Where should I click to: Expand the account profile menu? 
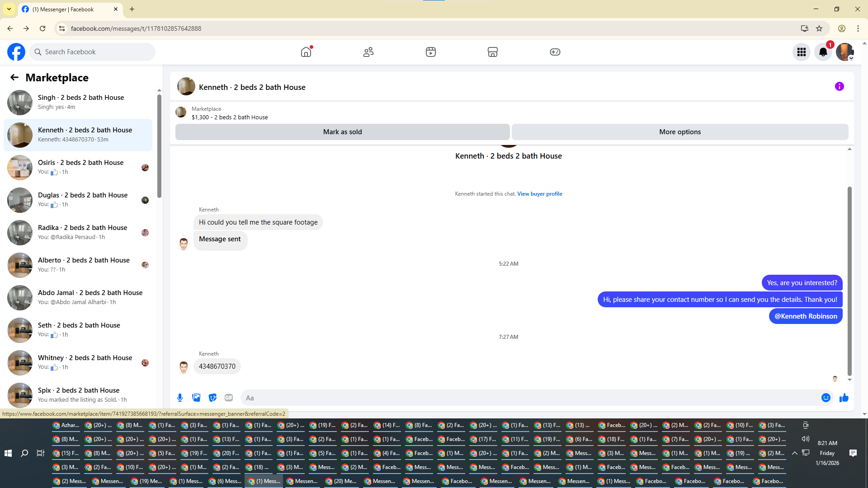coord(844,52)
